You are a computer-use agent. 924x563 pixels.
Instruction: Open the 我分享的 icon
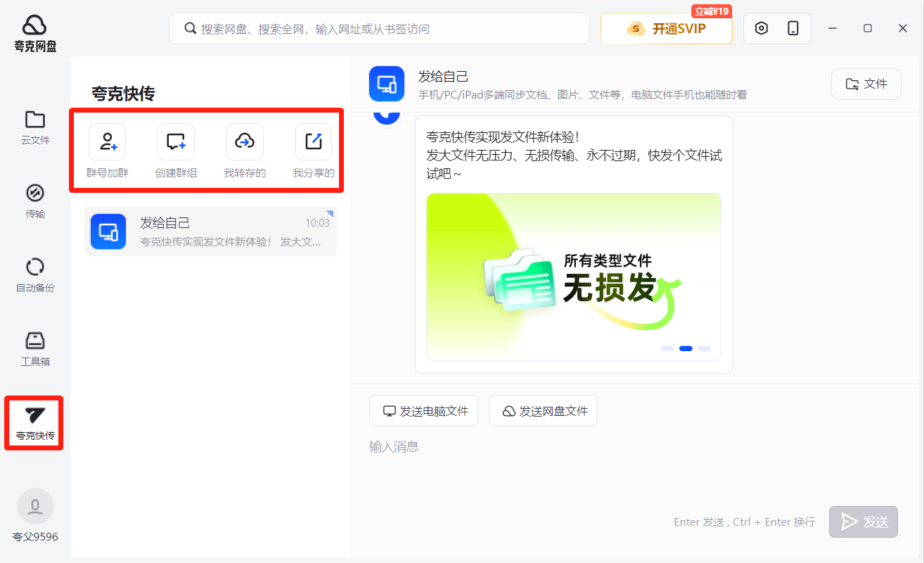pos(314,141)
